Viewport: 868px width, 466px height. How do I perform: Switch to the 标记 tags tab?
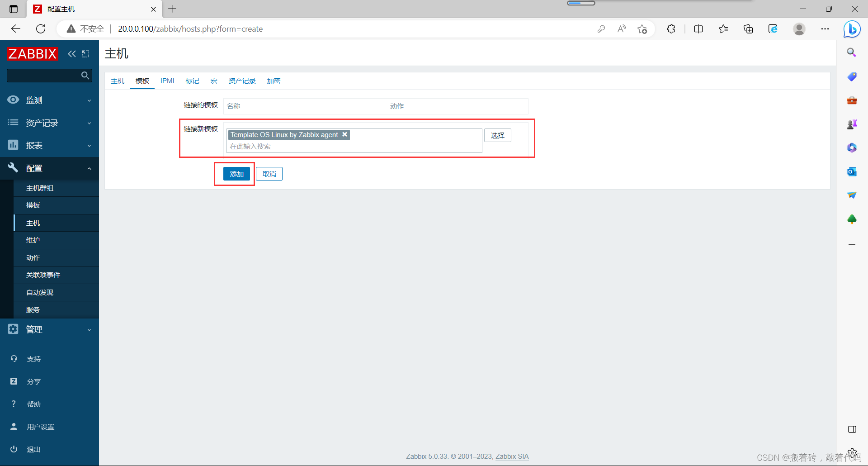click(192, 81)
